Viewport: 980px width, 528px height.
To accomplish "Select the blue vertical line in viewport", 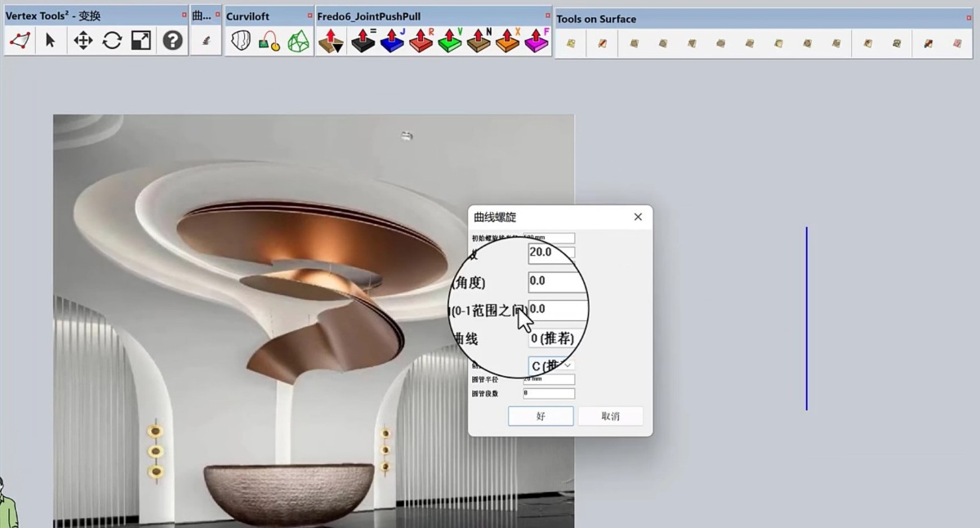I will click(806, 319).
